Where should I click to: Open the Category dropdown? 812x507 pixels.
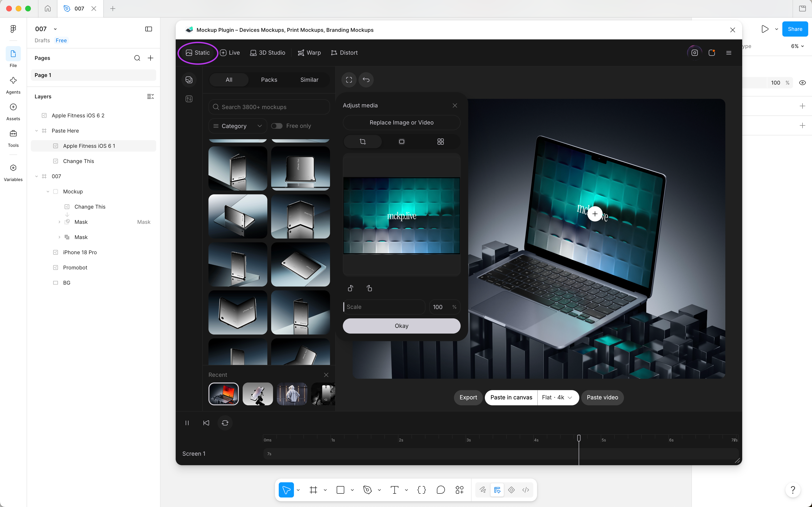pyautogui.click(x=238, y=126)
